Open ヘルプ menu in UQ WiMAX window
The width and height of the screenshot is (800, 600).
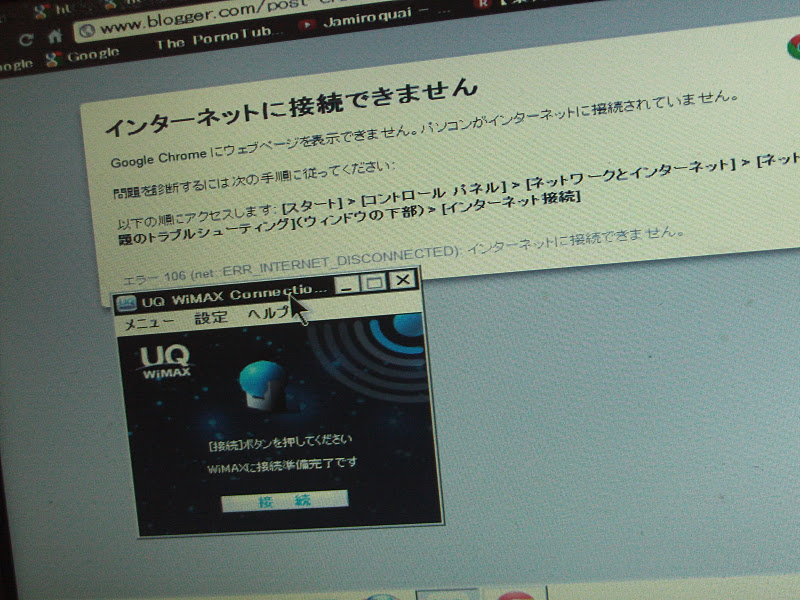[268, 312]
